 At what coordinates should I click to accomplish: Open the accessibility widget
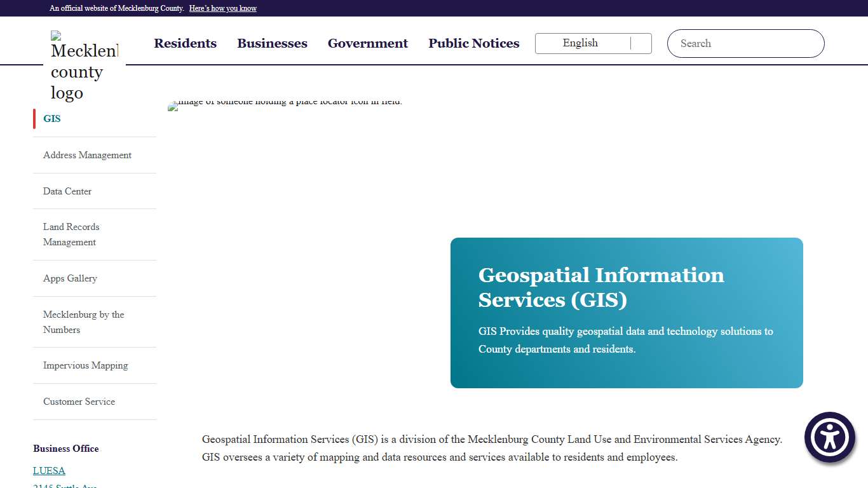tap(829, 437)
